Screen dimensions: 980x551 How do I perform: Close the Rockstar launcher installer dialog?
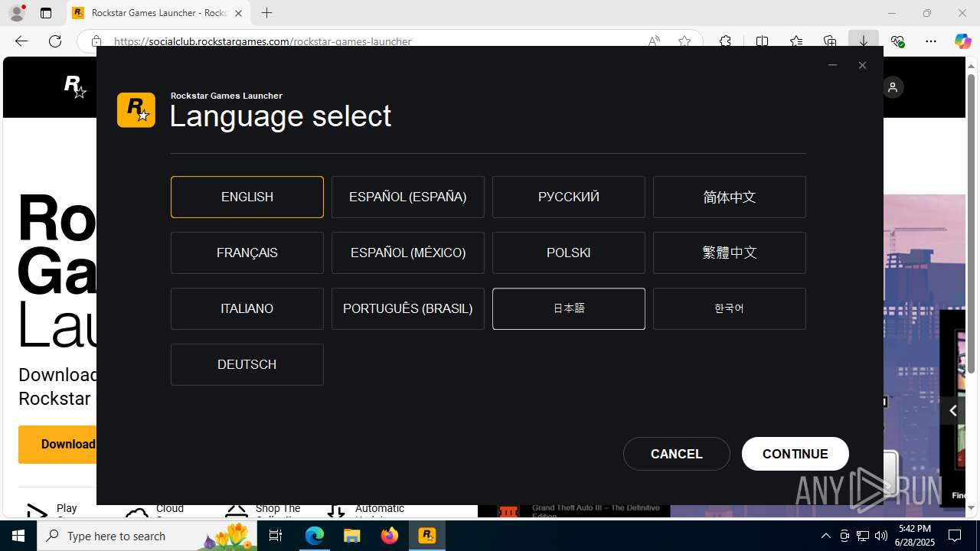(862, 65)
